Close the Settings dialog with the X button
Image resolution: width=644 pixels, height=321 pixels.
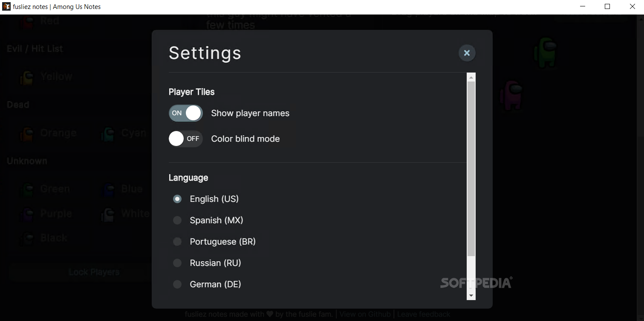(467, 53)
